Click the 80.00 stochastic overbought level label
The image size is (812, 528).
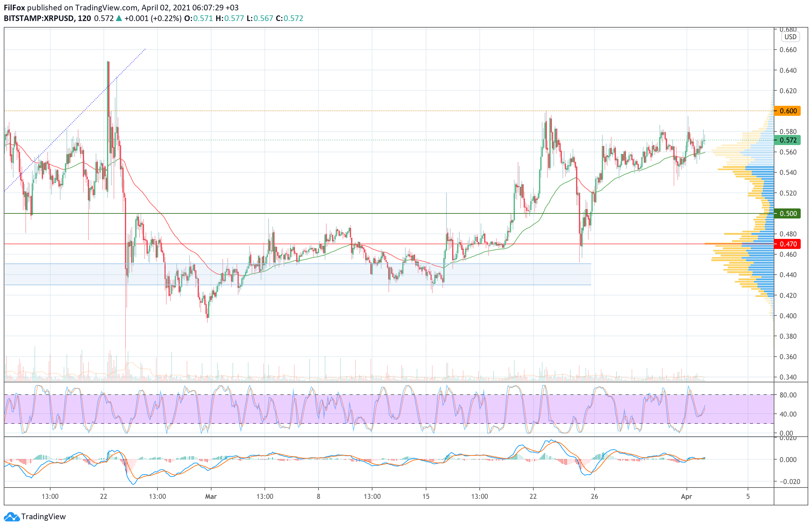(788, 395)
